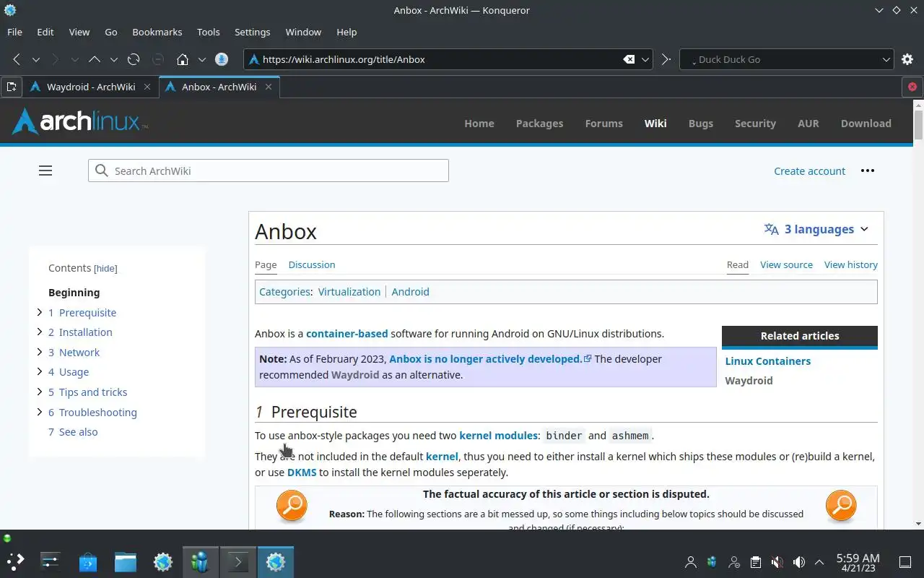The height and width of the screenshot is (578, 924).
Task: Open the up-navigation history dropdown
Action: click(113, 59)
